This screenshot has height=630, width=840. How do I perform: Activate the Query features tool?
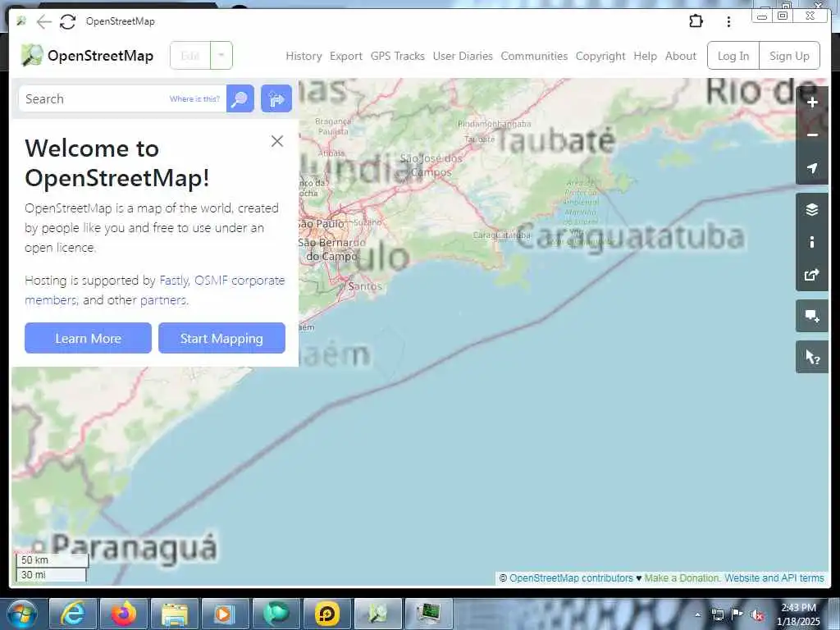812,358
